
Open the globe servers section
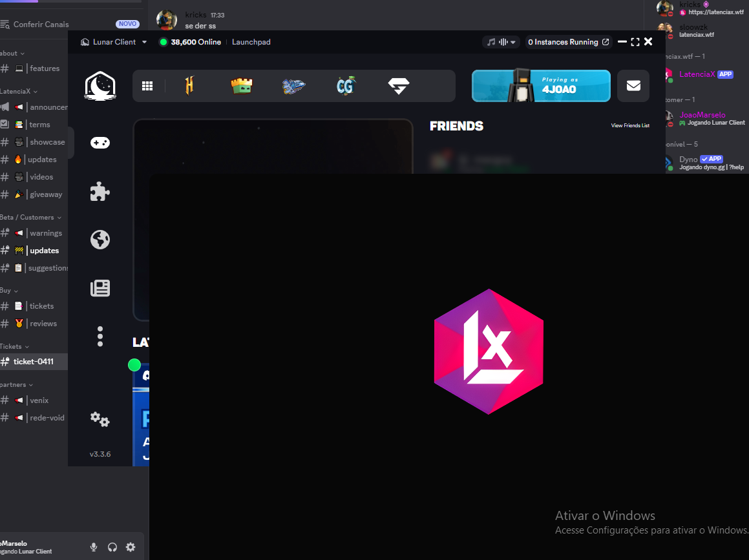100,240
